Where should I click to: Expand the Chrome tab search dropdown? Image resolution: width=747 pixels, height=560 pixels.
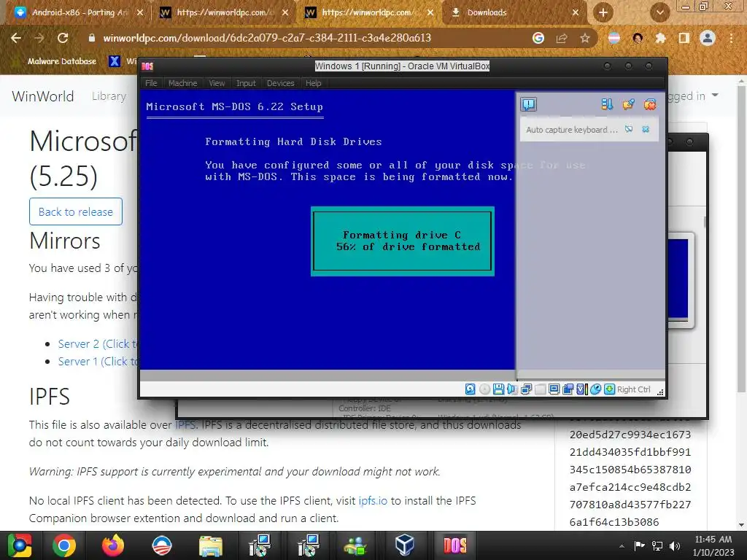point(659,12)
